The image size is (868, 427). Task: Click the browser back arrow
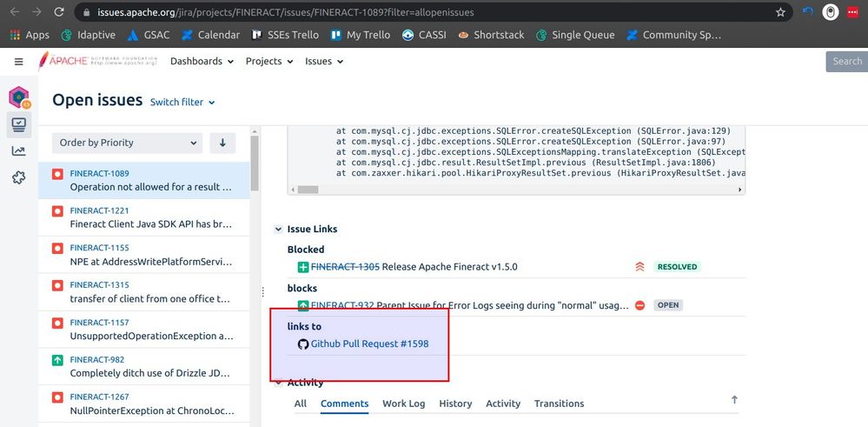click(x=15, y=11)
